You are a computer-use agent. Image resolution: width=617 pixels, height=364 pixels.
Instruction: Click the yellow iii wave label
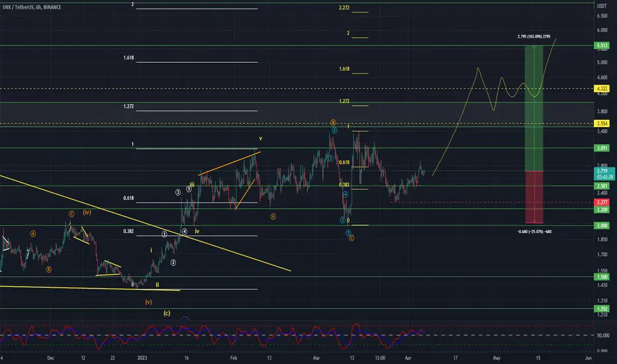pyautogui.click(x=192, y=184)
